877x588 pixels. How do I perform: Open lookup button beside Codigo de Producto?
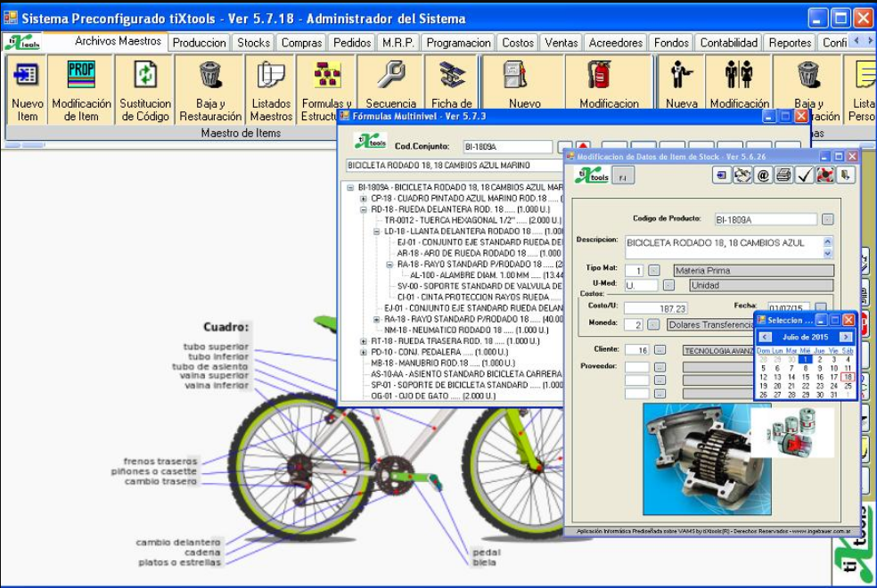pyautogui.click(x=828, y=220)
